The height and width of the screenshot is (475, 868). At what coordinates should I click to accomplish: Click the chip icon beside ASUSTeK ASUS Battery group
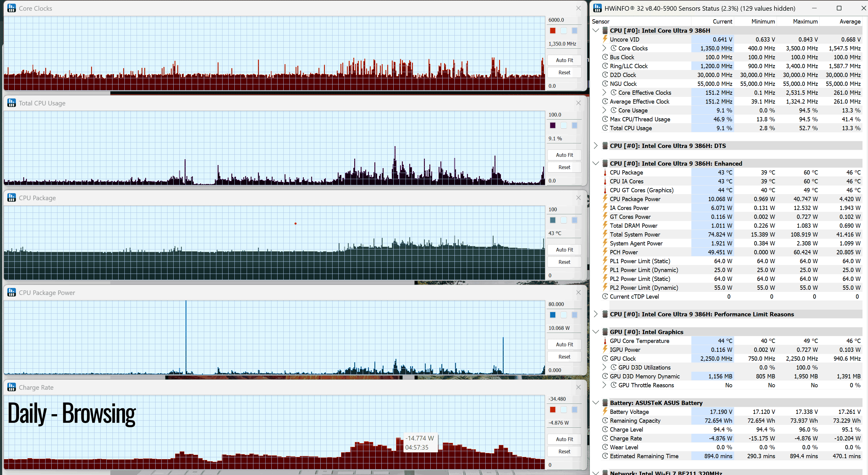(x=605, y=403)
